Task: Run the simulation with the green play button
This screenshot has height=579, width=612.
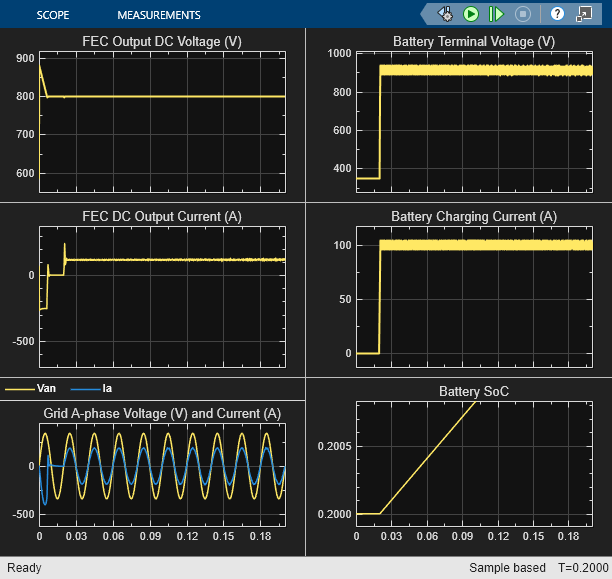Action: (471, 14)
